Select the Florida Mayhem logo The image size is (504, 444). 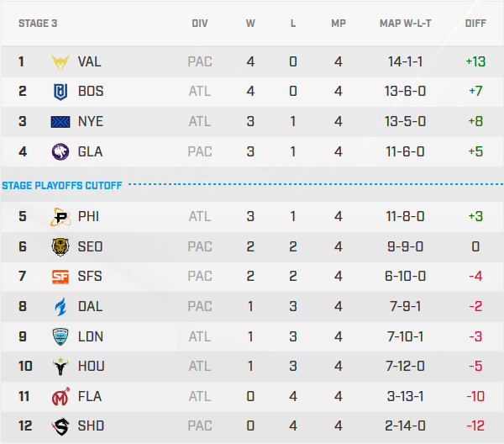60,396
